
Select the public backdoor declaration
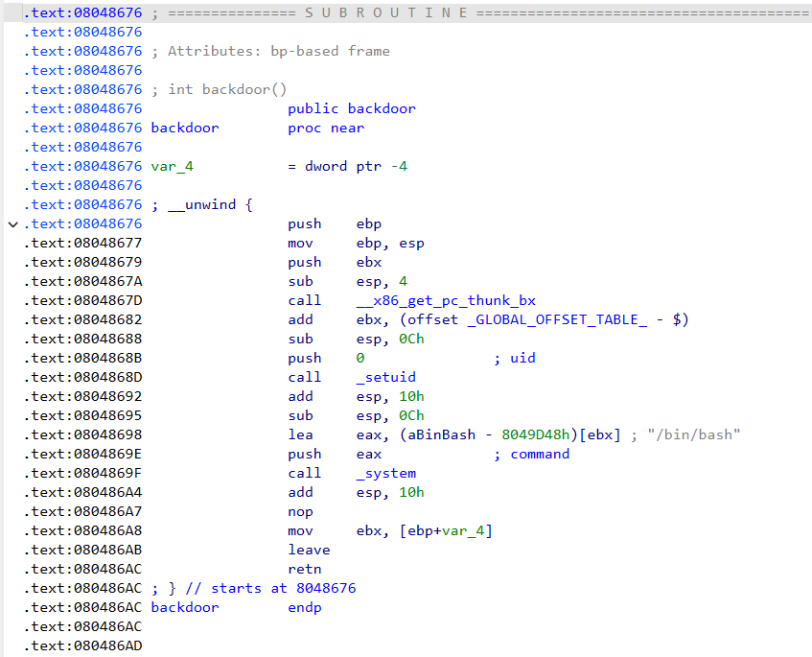[351, 108]
